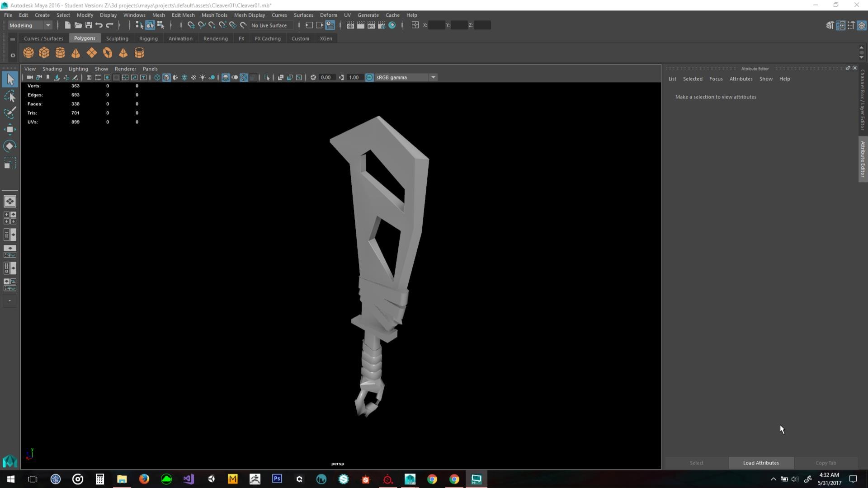Open the No Live Surface field
The width and height of the screenshot is (868, 488).
point(270,25)
